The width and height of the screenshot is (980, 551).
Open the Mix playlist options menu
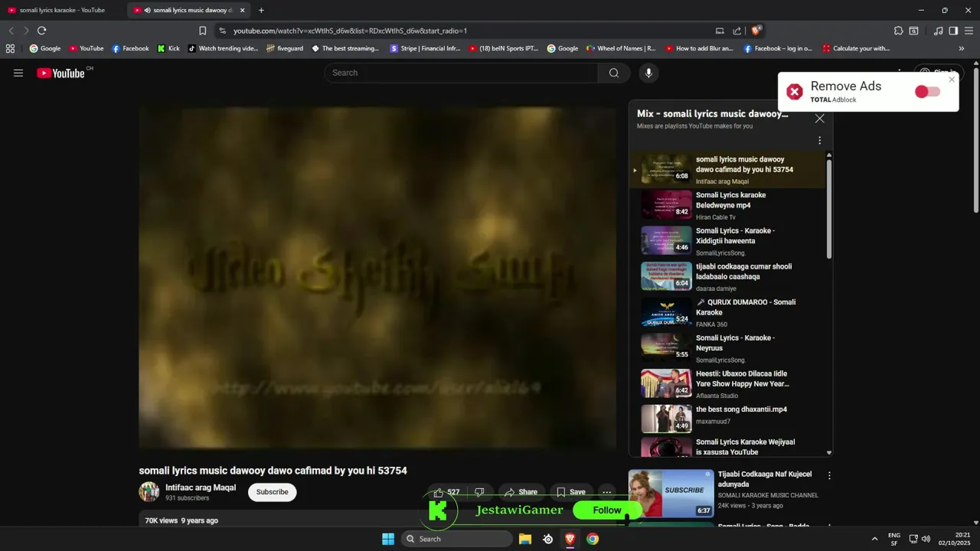click(819, 141)
